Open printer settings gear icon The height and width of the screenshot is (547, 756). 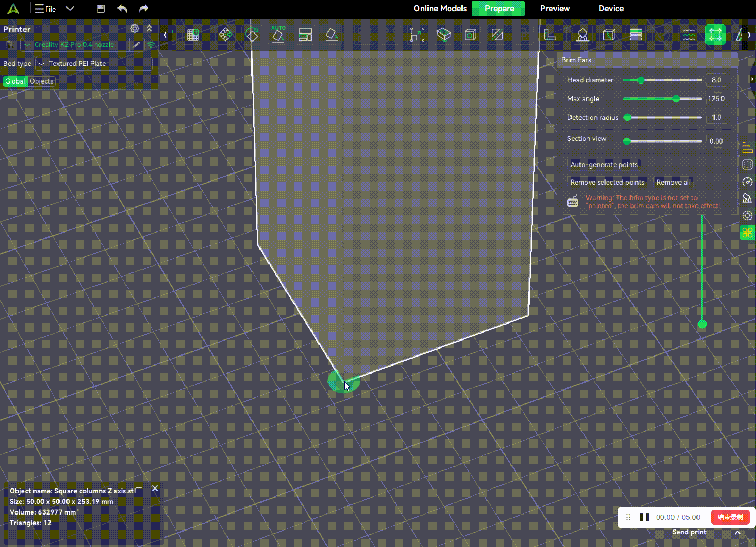tap(135, 29)
